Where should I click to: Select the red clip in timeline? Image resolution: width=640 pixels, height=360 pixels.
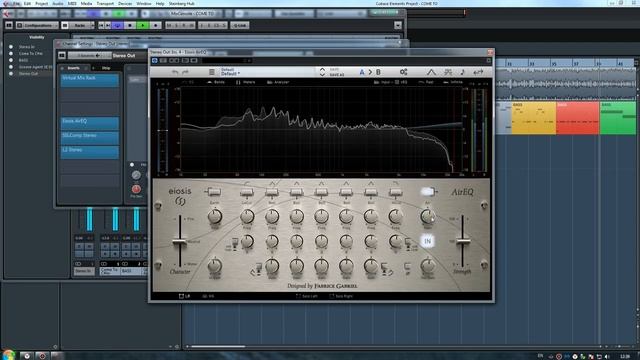578,118
